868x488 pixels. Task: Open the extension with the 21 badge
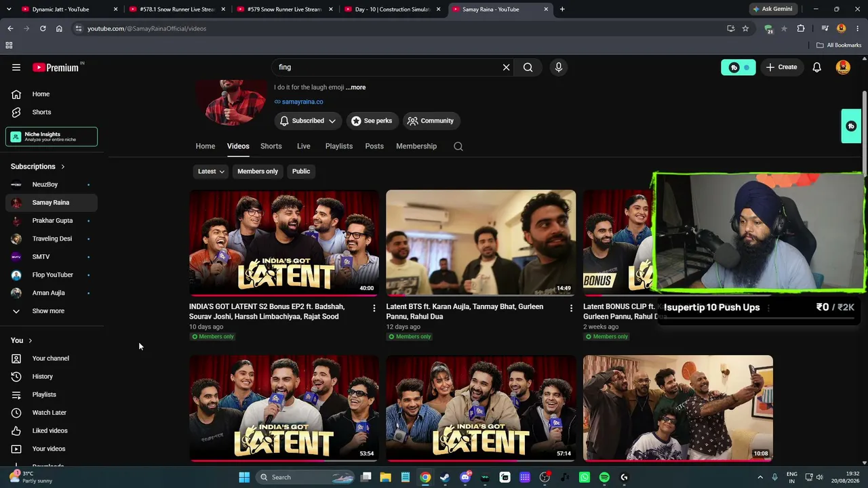pyautogui.click(x=768, y=29)
